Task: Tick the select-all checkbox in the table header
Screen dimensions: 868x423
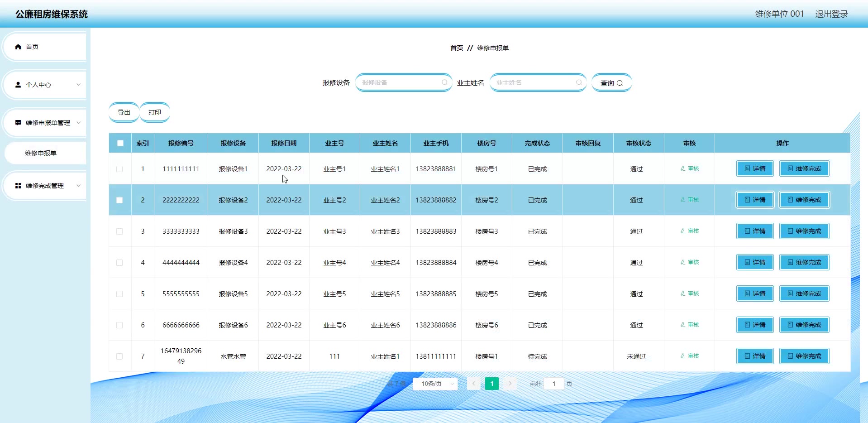Action: 120,143
